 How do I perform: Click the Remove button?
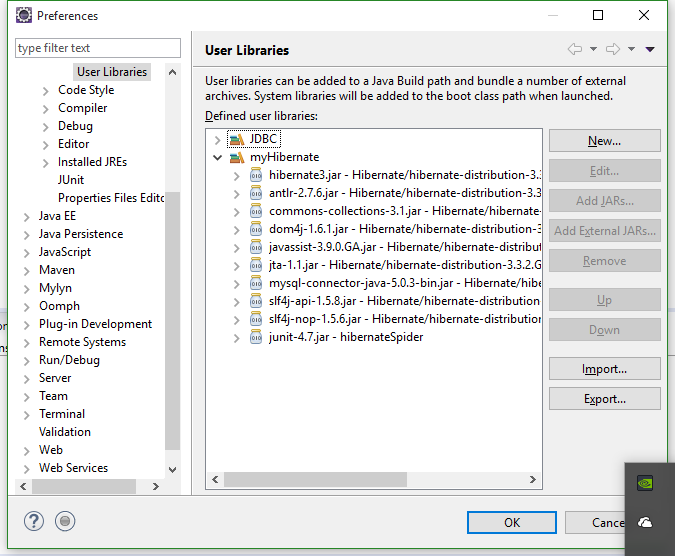[x=604, y=261]
